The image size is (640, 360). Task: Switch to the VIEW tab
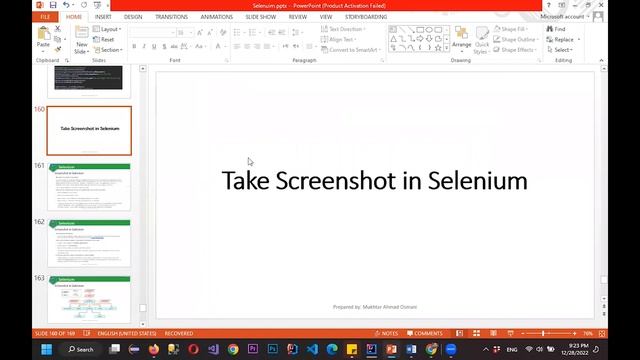tap(326, 17)
